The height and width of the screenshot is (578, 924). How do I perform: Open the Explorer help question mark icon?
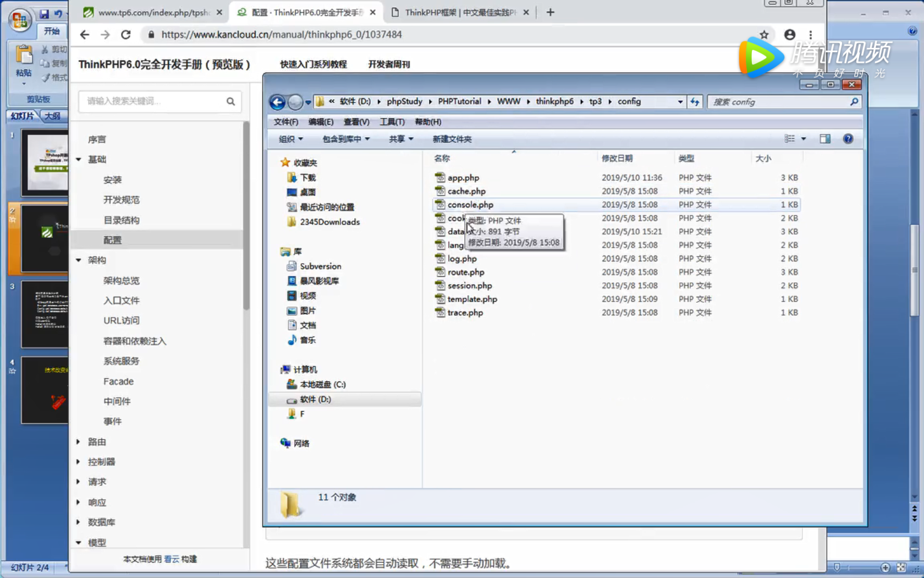tap(848, 139)
